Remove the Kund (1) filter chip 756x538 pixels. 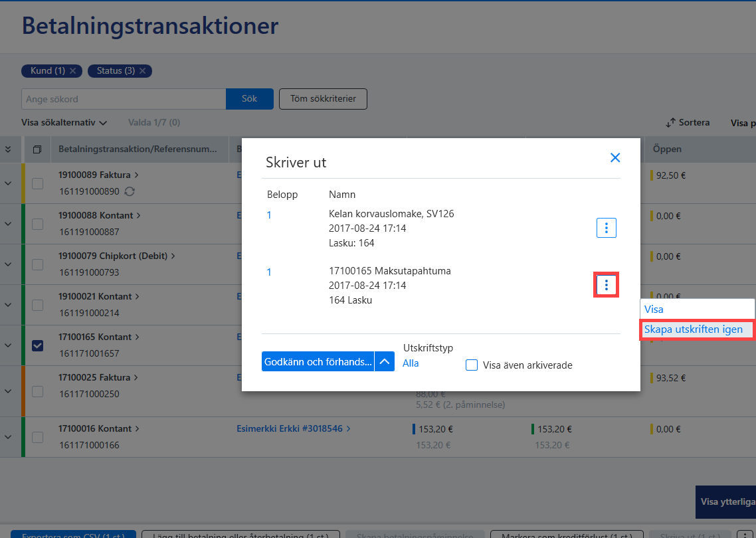[73, 71]
